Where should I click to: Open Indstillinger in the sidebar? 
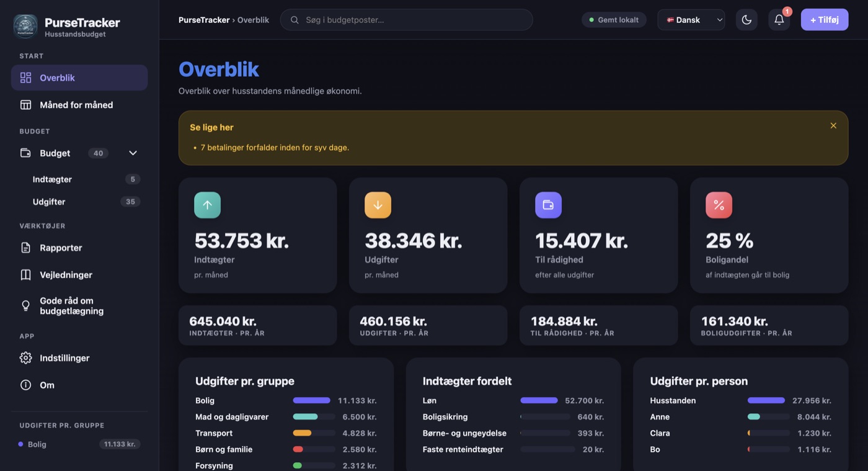pos(79,358)
